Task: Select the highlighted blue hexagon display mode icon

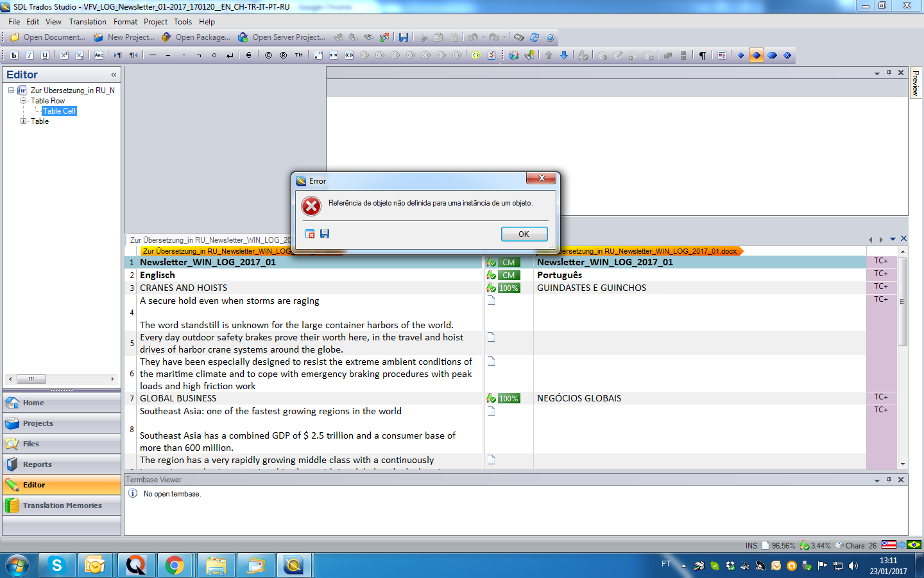Action: point(757,55)
